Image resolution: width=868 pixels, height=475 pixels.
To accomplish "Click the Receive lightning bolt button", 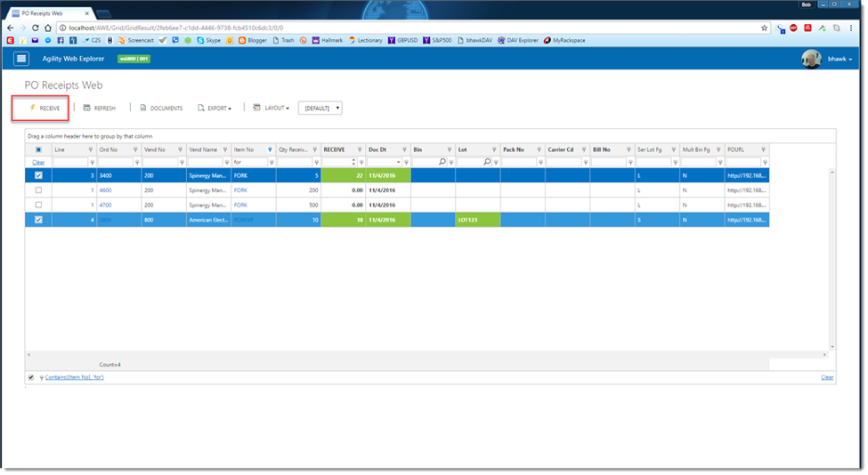I will (45, 109).
